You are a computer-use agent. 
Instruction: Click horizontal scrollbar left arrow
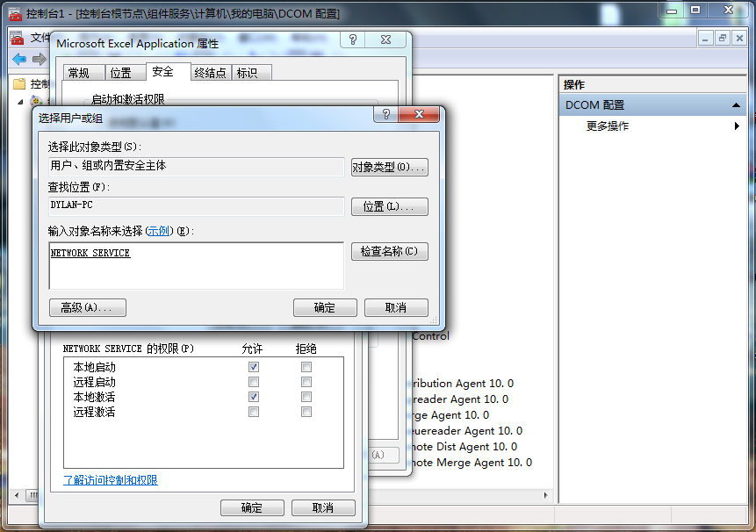click(18, 495)
